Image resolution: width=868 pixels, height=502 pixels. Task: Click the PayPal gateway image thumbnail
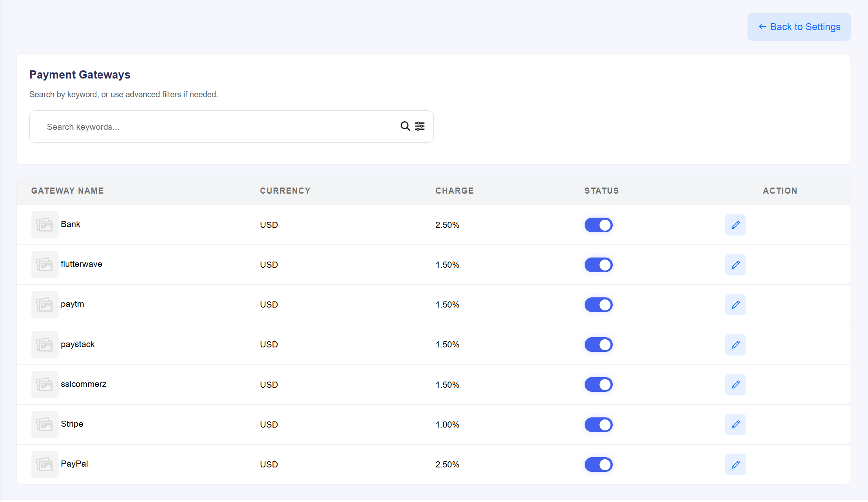pos(45,464)
